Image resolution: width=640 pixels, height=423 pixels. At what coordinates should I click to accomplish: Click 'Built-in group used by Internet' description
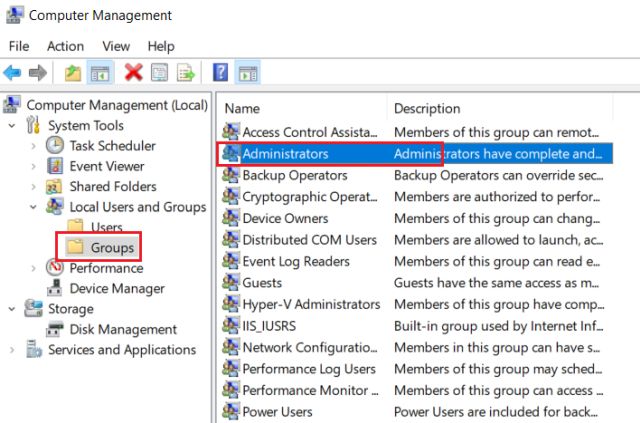coord(498,326)
